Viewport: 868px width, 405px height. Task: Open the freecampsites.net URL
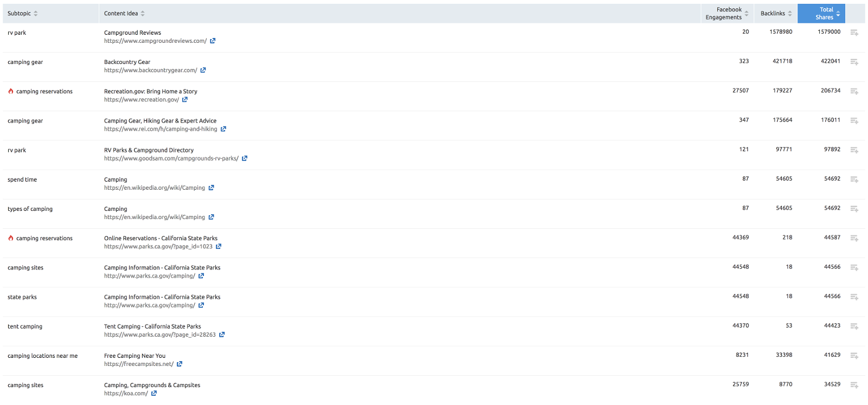click(139, 364)
